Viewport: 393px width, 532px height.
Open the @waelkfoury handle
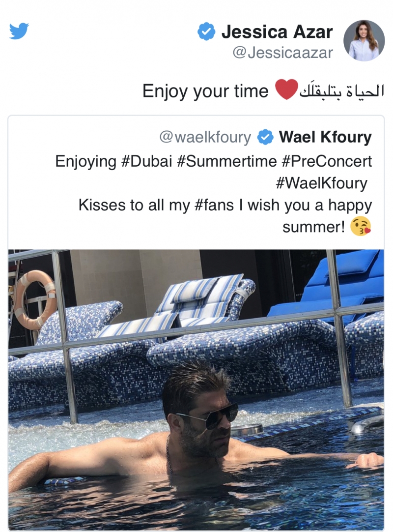tap(205, 137)
